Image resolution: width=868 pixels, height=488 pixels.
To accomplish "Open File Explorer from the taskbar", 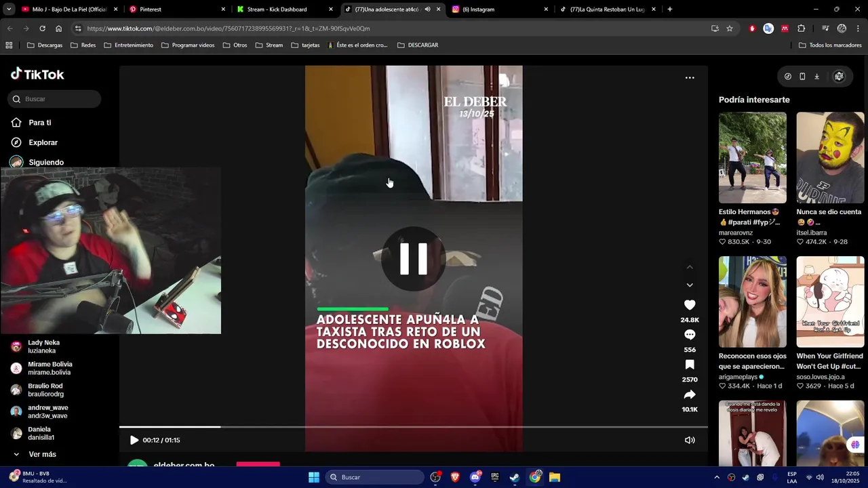I will coord(554,477).
